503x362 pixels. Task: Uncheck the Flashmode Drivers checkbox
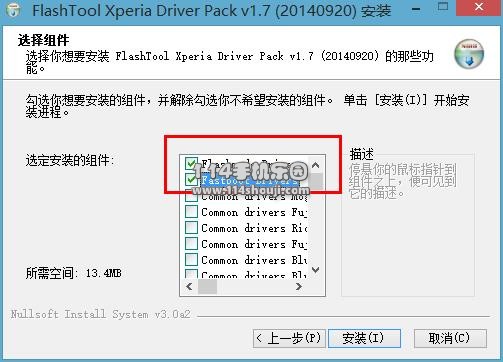pos(191,164)
